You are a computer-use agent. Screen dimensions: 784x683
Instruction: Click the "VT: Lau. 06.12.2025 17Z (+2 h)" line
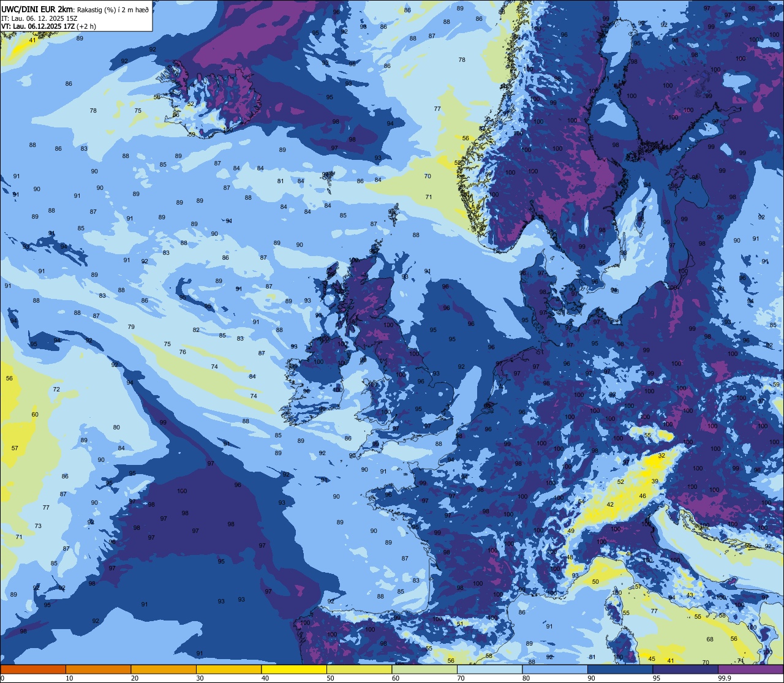48,26
